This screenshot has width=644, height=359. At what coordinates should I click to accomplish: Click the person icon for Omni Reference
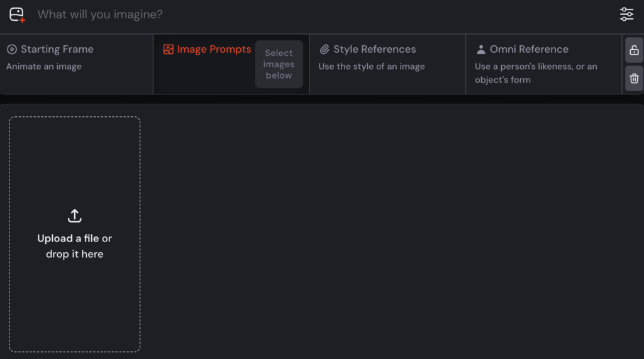pyautogui.click(x=481, y=49)
